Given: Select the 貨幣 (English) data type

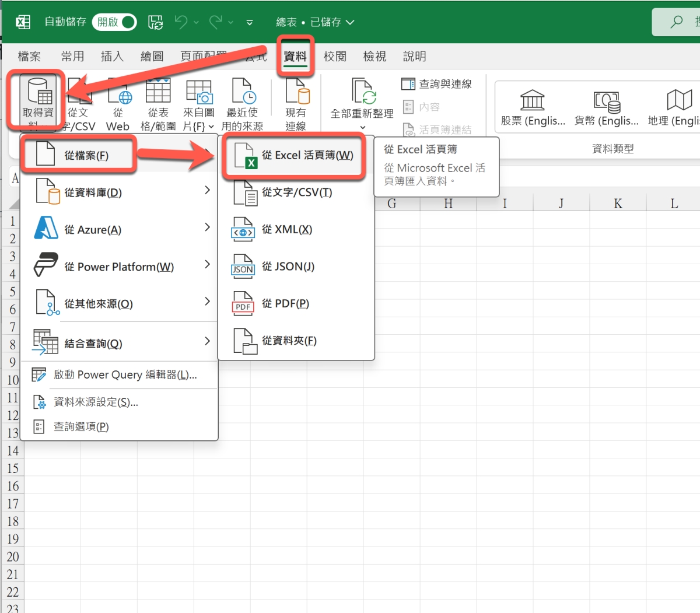Looking at the screenshot, I should click(607, 108).
